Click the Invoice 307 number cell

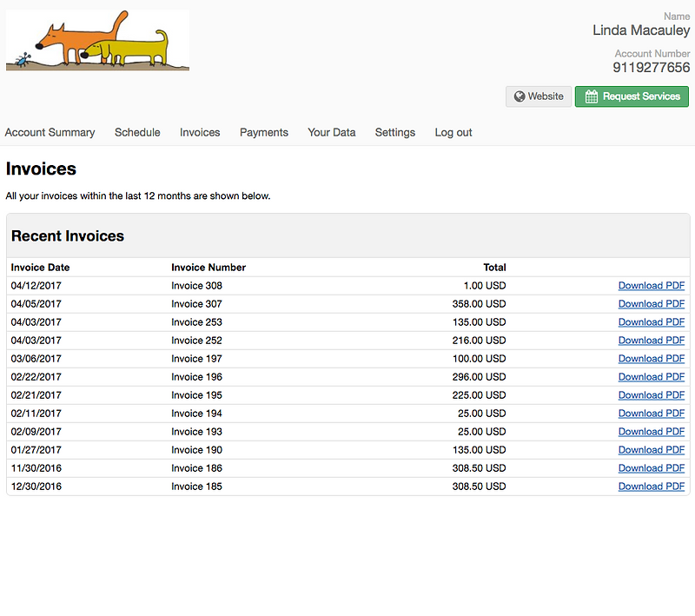tap(197, 304)
